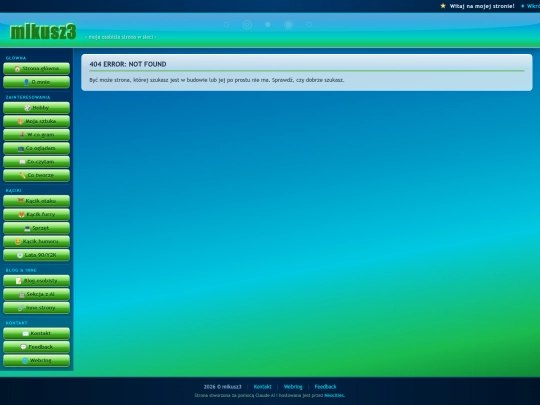Select Lata 90/Y2K in sidebar
This screenshot has width=540, height=405.
click(x=37, y=255)
